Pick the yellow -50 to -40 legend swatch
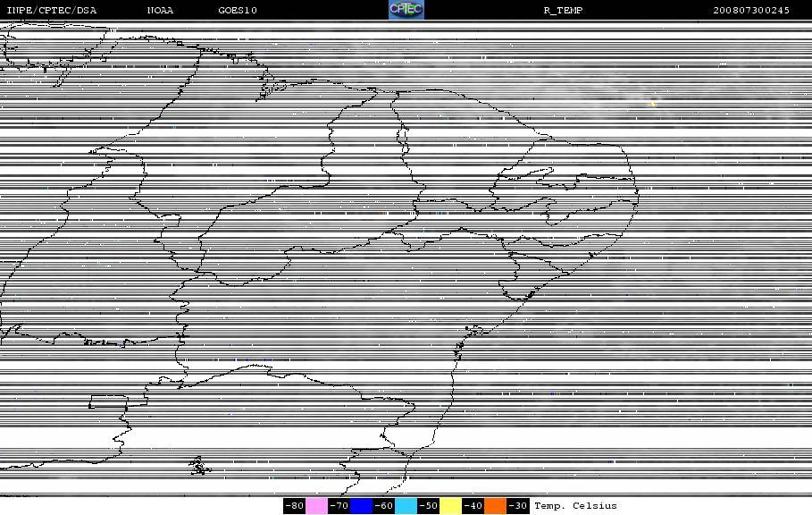812x515 pixels. (x=450, y=506)
